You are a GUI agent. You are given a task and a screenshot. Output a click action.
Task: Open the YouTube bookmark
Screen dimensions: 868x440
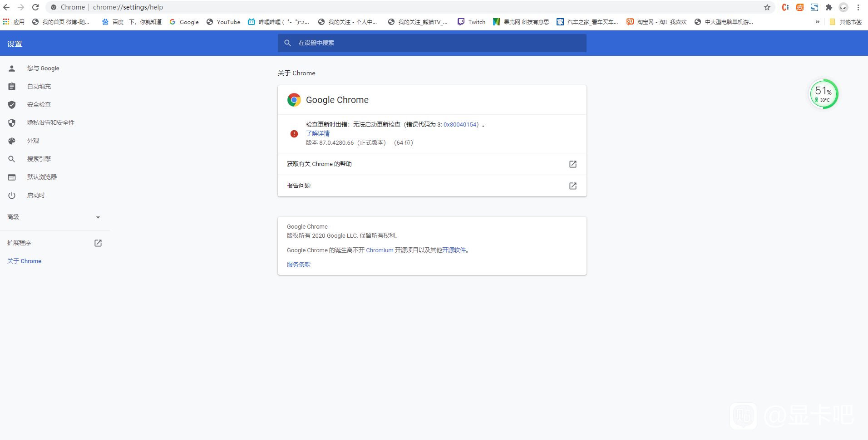(223, 22)
